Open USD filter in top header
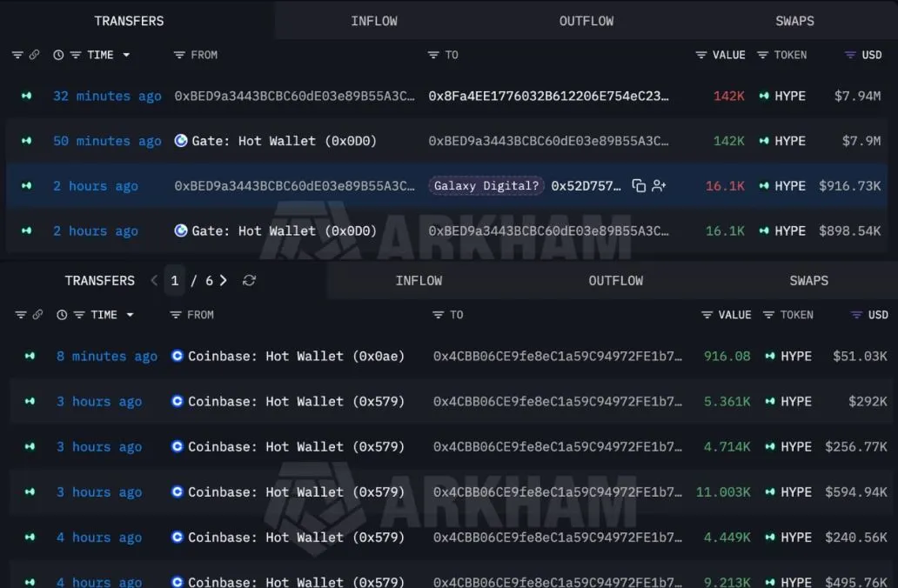Screen dimensions: 898x588 (850, 55)
